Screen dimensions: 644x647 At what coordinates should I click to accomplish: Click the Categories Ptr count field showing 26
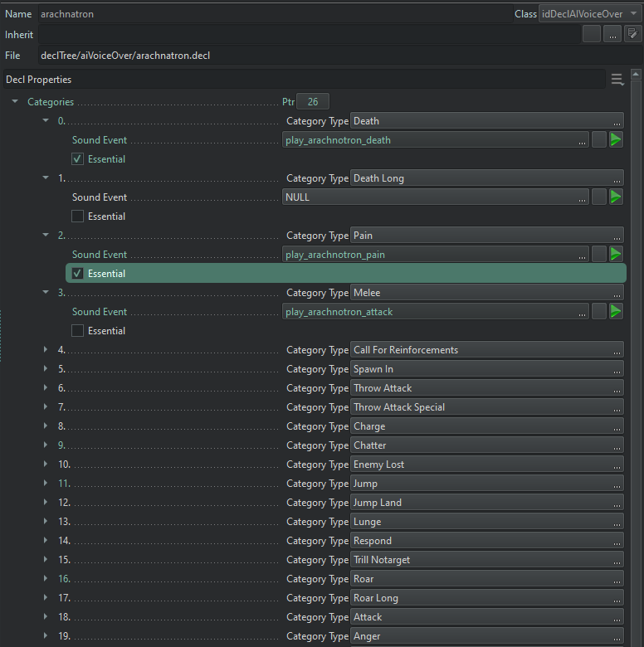(x=313, y=101)
